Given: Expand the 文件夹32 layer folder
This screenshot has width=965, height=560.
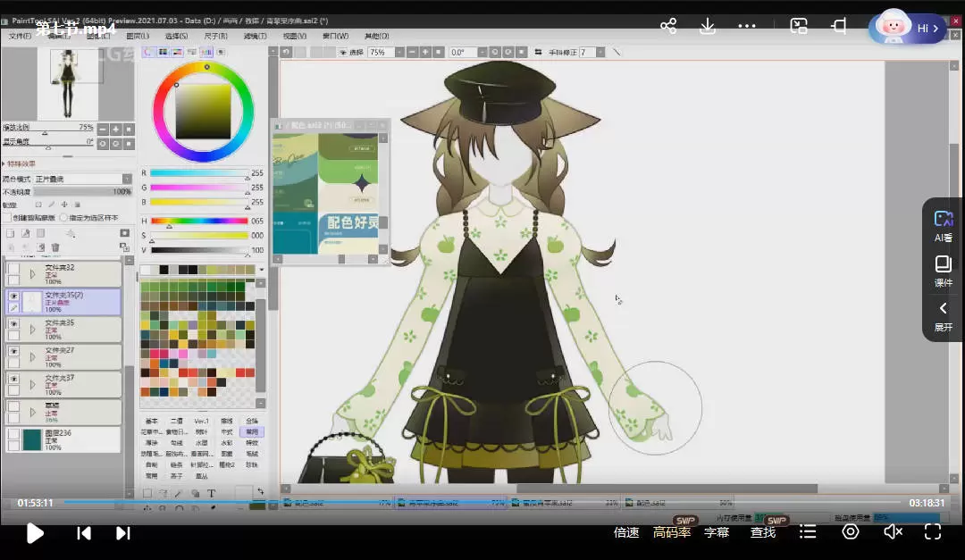Looking at the screenshot, I should pyautogui.click(x=33, y=274).
